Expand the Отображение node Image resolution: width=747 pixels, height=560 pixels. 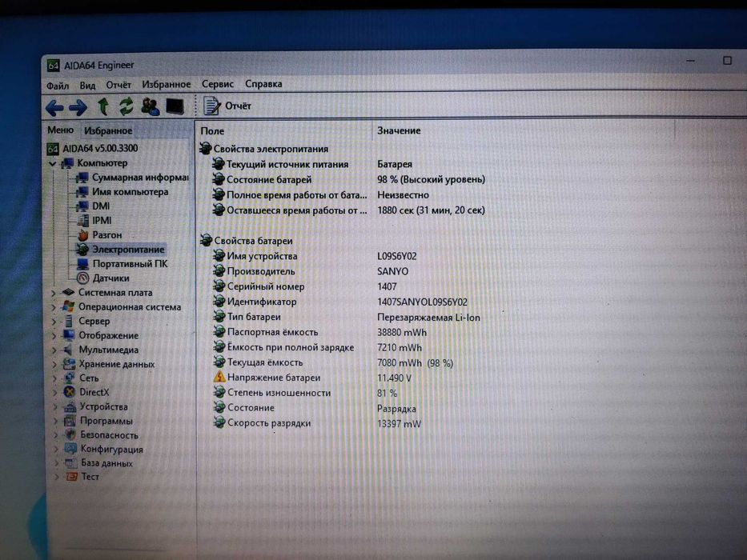[54, 336]
